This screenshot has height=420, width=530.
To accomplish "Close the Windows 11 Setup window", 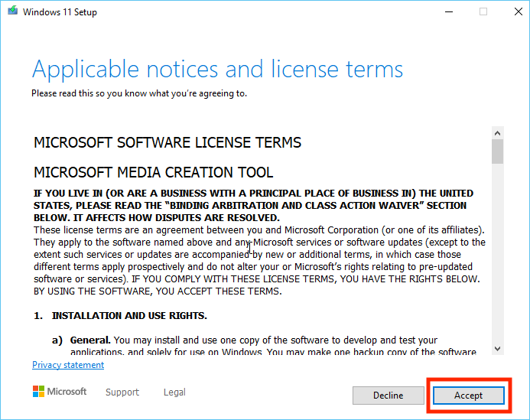I will [519, 11].
